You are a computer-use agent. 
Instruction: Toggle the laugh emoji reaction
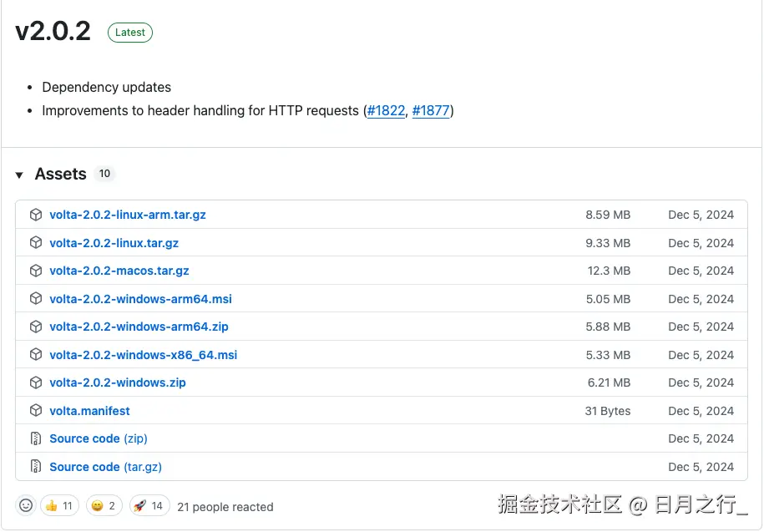[x=104, y=506]
